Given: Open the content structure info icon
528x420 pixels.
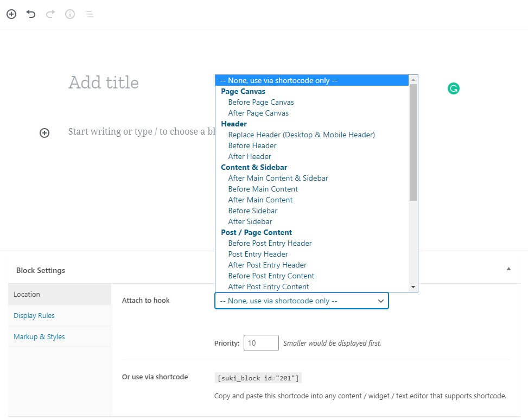Looking at the screenshot, I should click(x=70, y=14).
